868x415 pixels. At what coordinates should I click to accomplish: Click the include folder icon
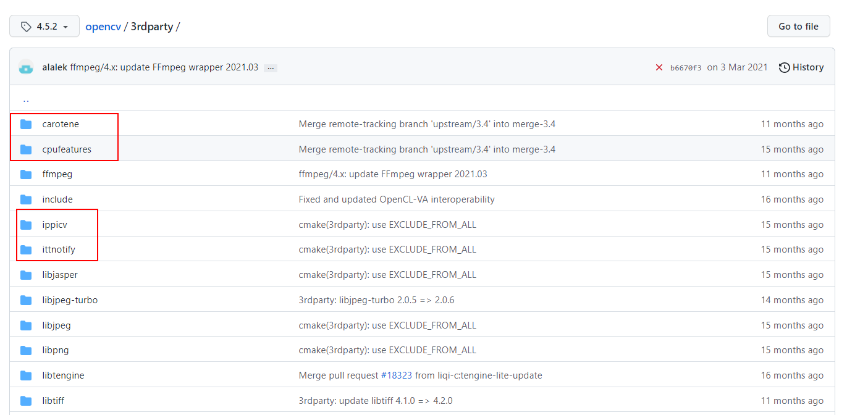click(26, 199)
